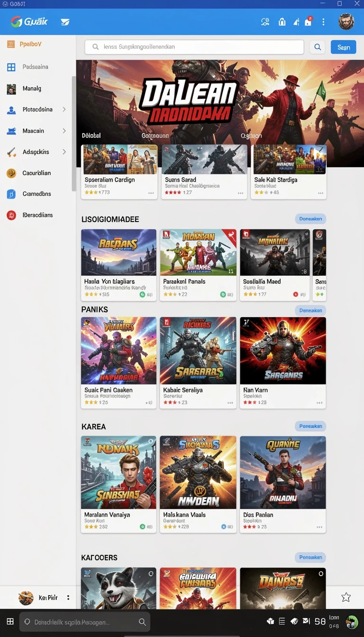Focus the store search input field
The height and width of the screenshot is (637, 364).
194,47
